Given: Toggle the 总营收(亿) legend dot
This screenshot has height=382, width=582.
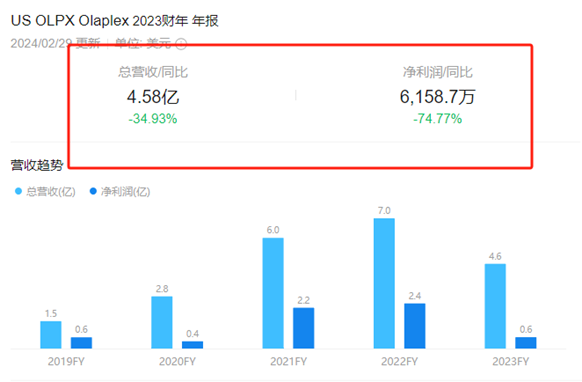Looking at the screenshot, I should 18,191.
